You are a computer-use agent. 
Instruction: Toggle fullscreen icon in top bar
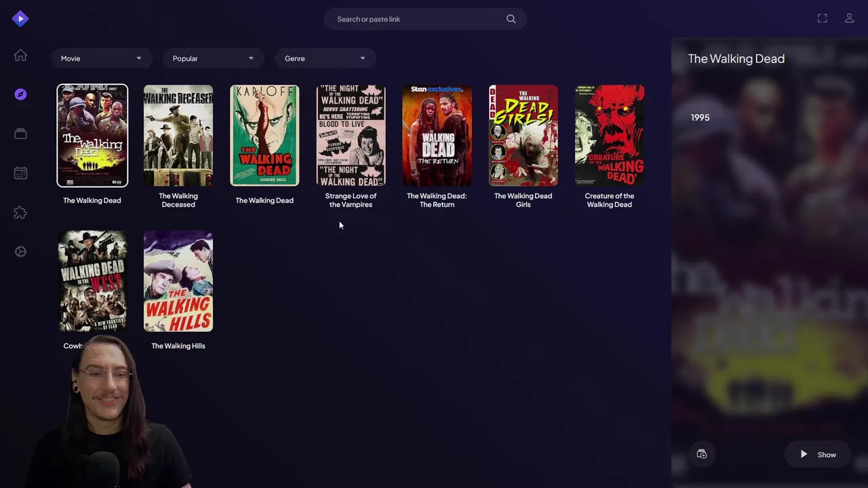point(822,18)
